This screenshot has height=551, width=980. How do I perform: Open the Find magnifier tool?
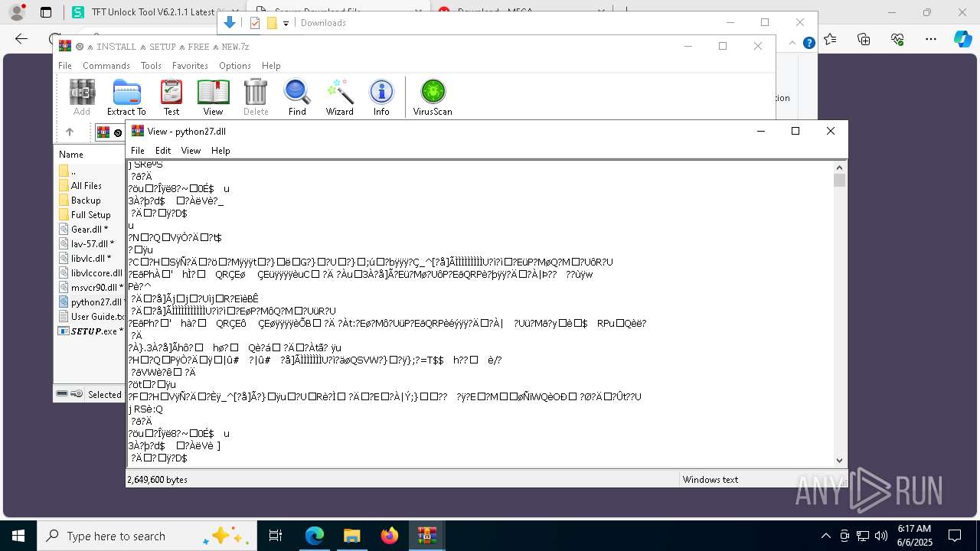click(297, 97)
